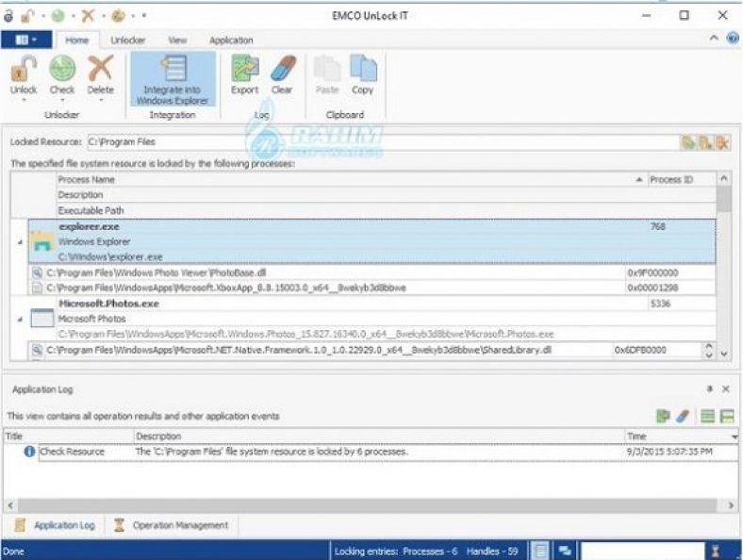Click the Handles - 59 status entry

coord(492,552)
